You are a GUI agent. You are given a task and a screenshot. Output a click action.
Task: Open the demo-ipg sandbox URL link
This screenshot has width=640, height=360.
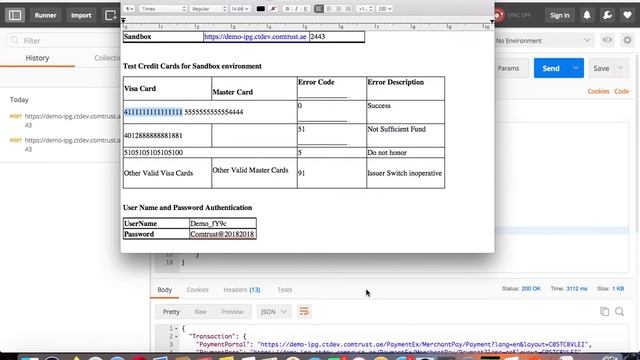pos(255,36)
